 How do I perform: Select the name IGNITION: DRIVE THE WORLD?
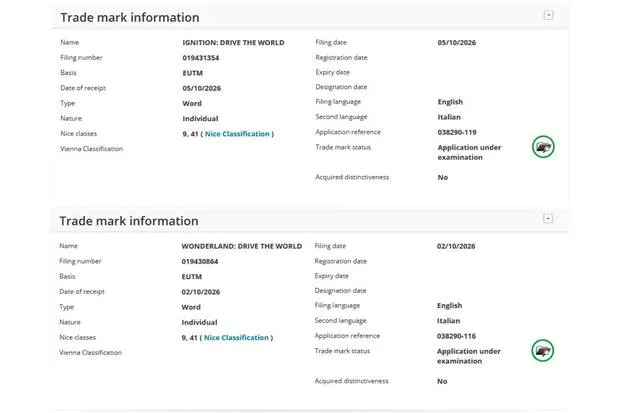(233, 43)
